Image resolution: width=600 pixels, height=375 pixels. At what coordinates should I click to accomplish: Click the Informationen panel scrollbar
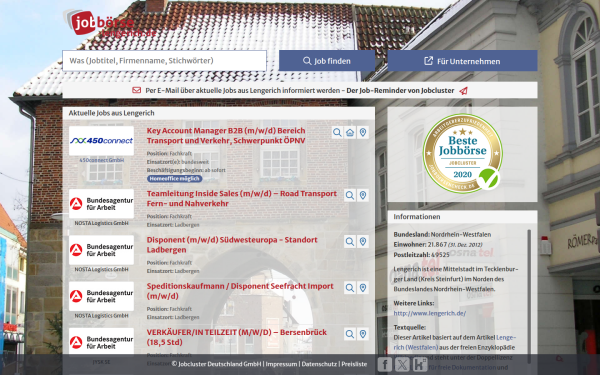click(x=529, y=297)
